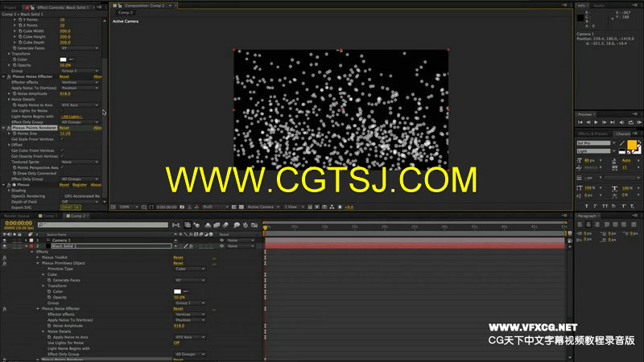Mute audio in Preview panel
The width and height of the screenshot is (644, 362).
[621, 122]
